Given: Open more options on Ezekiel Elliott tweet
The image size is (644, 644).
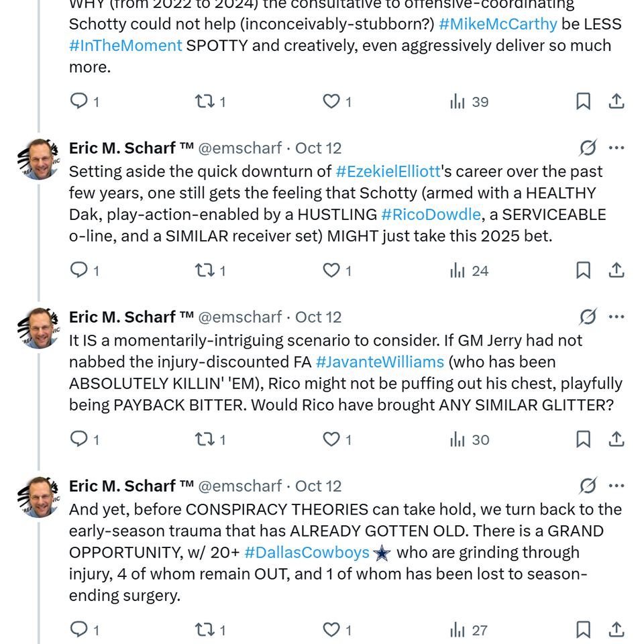Looking at the screenshot, I should [616, 148].
